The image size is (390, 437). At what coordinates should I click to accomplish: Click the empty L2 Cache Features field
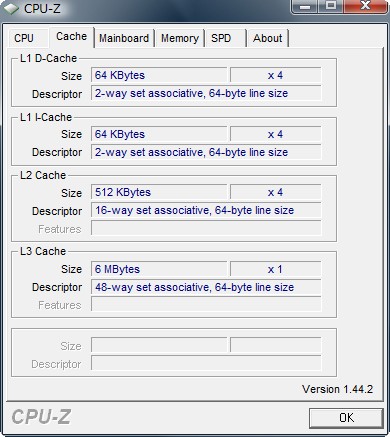tap(206, 229)
